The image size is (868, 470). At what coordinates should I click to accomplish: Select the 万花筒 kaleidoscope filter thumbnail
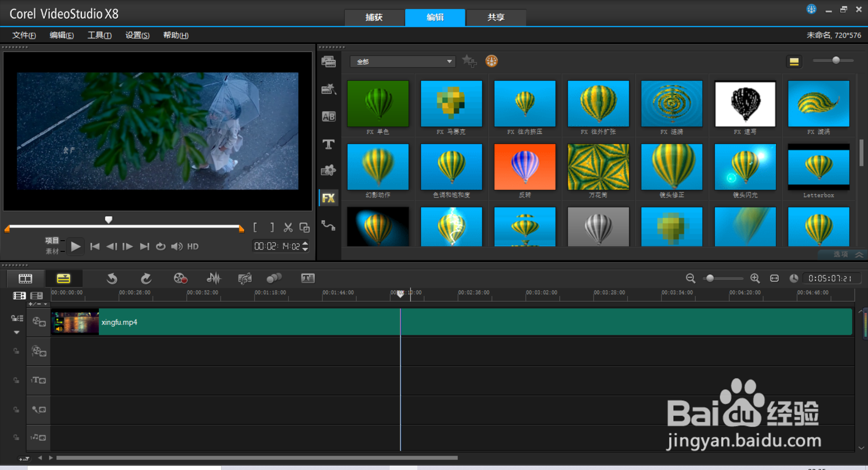598,167
